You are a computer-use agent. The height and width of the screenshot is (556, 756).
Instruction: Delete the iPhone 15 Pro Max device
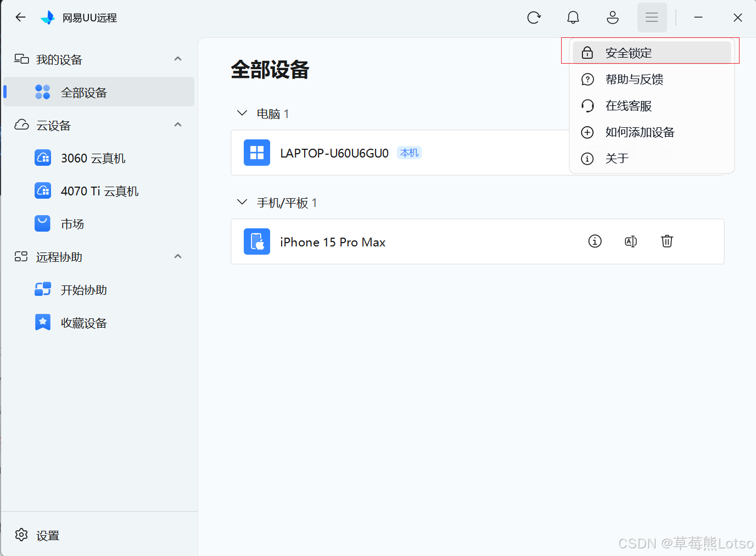[x=667, y=241]
